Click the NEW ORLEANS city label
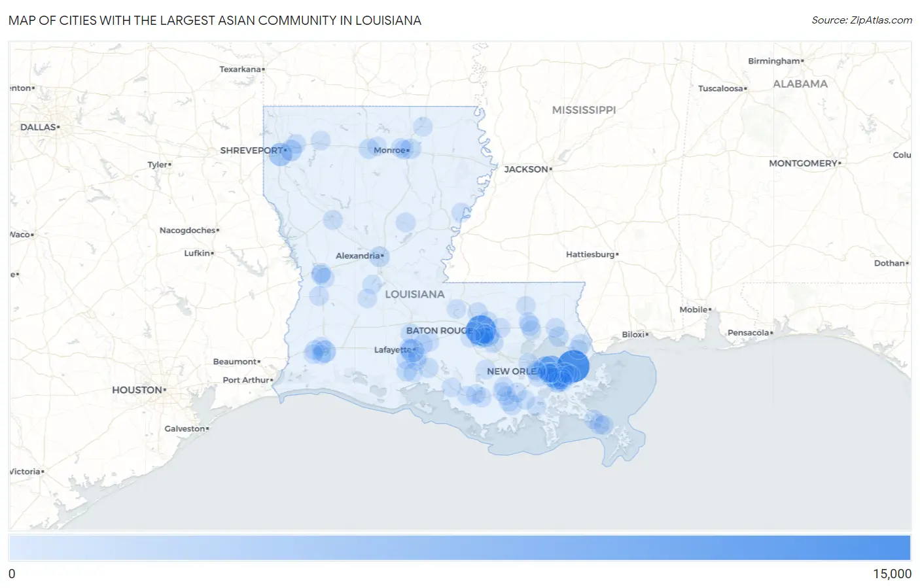Image resolution: width=920 pixels, height=588 pixels. [515, 372]
